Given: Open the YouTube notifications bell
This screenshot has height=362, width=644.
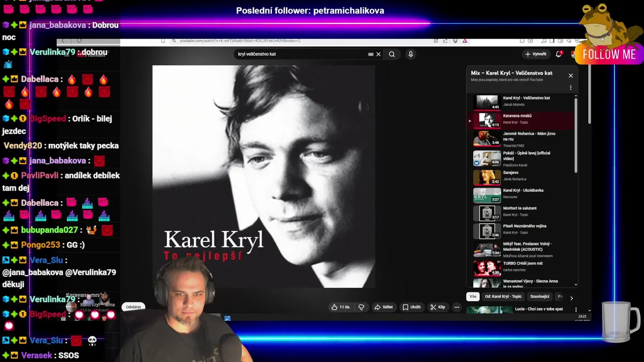Looking at the screenshot, I should [x=558, y=54].
